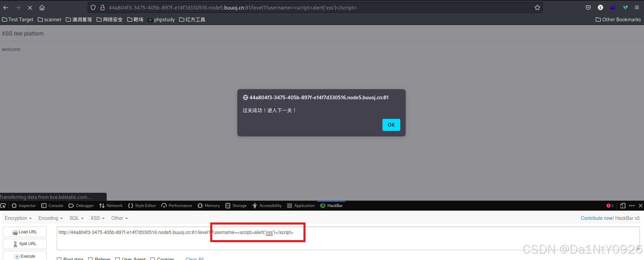Image resolution: width=644 pixels, height=260 pixels.
Task: Open the phpstudy bookmark
Action: coord(161,20)
